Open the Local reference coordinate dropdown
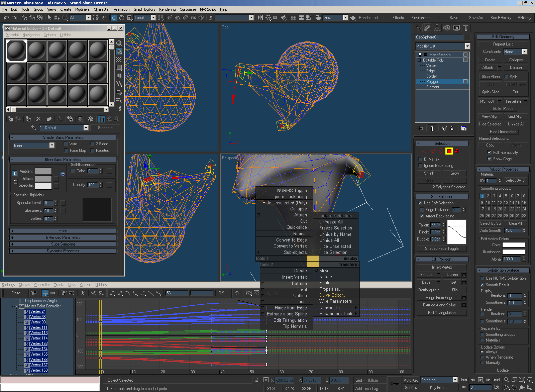This screenshot has height=392, width=535. (145, 17)
